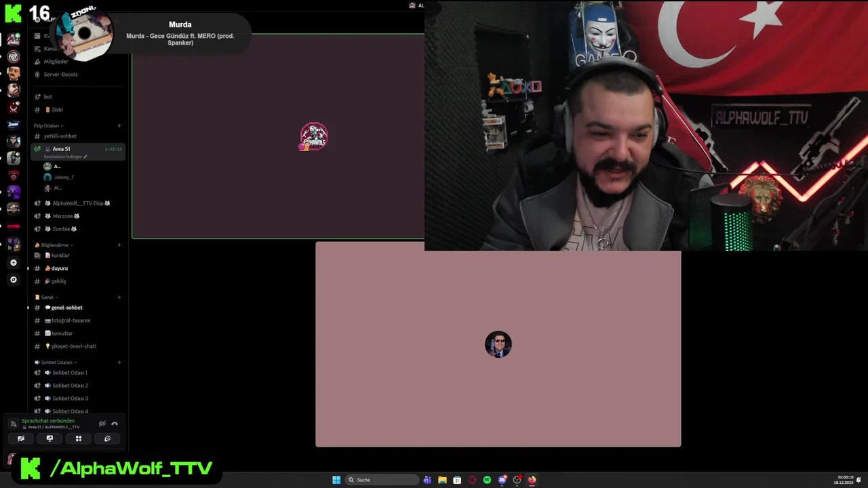This screenshot has height=488, width=868.
Task: Open Windows Start menu
Action: (x=336, y=480)
